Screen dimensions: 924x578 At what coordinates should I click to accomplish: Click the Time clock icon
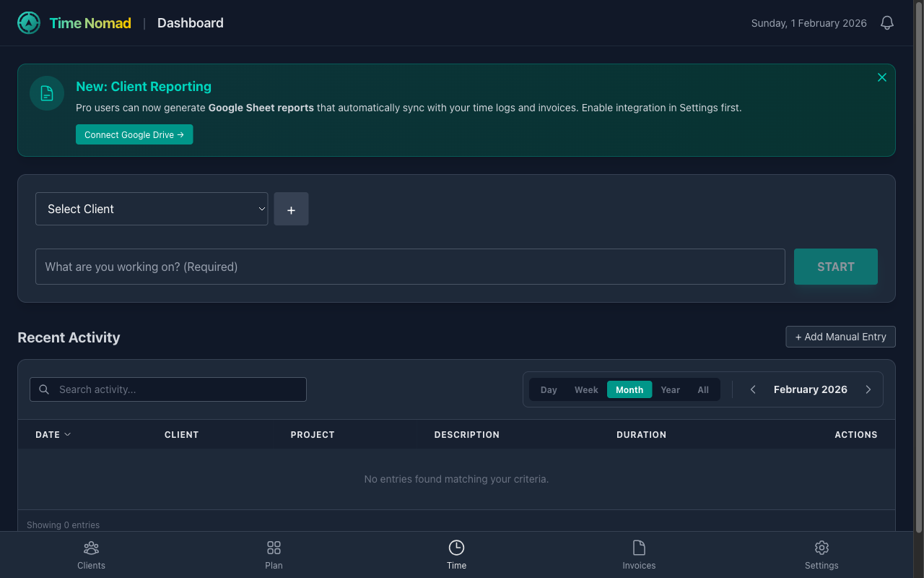[456, 548]
